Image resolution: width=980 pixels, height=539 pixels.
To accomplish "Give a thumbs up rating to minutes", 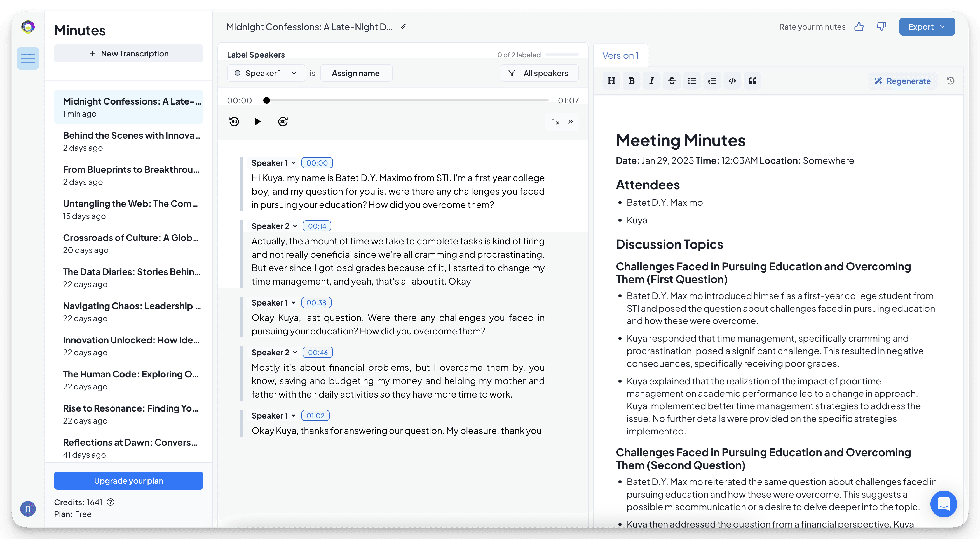I will [859, 27].
